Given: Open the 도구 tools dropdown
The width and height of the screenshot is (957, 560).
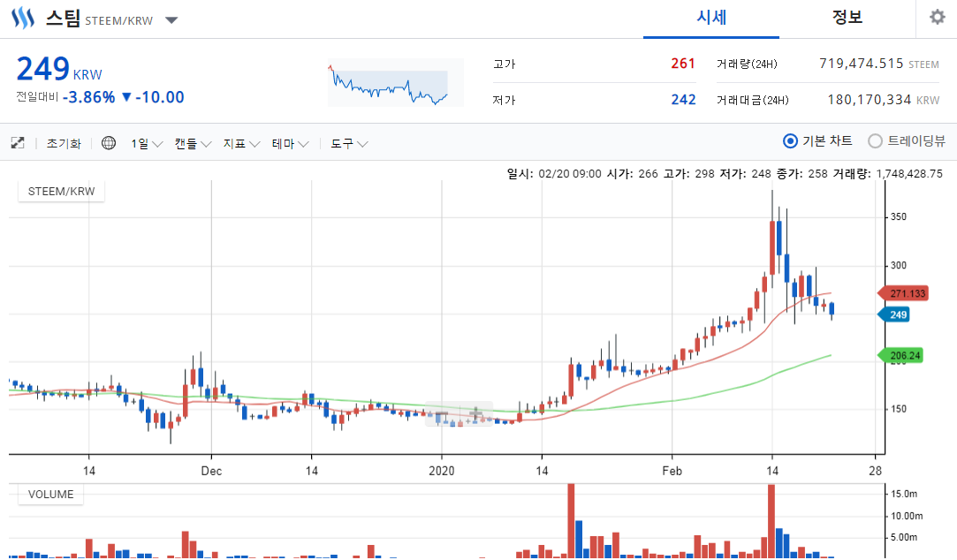Looking at the screenshot, I should click(x=349, y=144).
